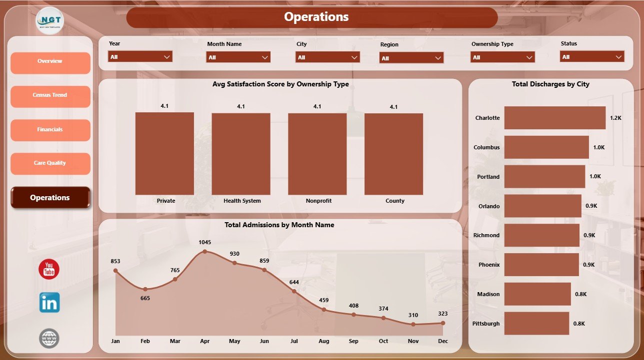644x360 pixels.
Task: Click the Madison discharges bar
Action: [537, 294]
